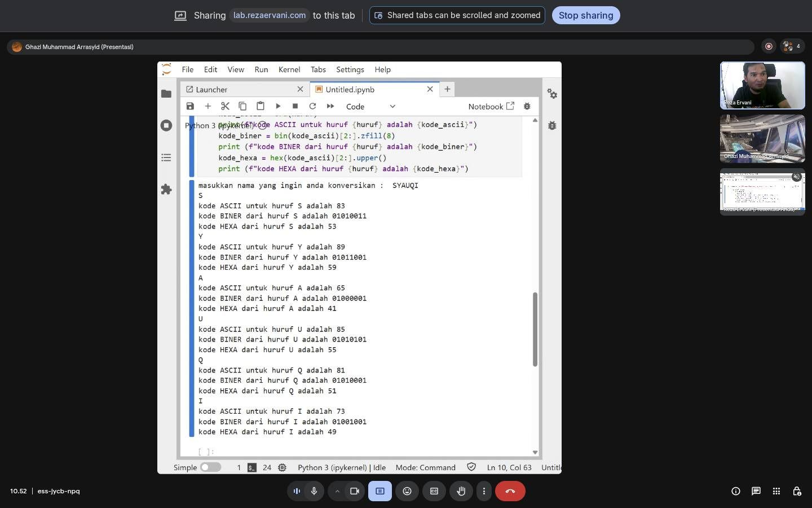812x508 pixels.
Task: Select cell type Code dropdown
Action: (370, 106)
